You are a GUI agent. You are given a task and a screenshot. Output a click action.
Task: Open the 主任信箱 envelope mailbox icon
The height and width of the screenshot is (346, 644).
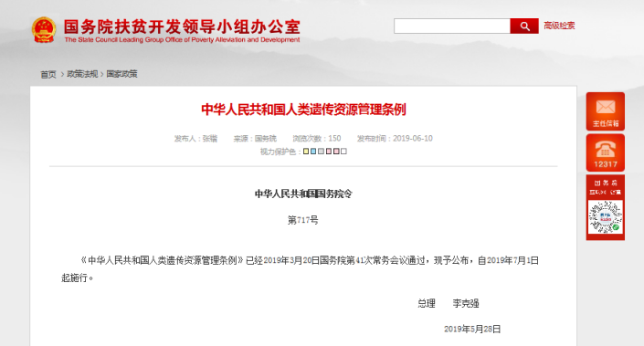[606, 111]
